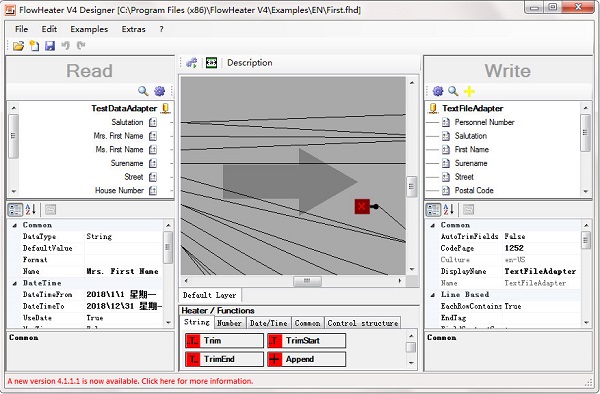The image size is (600, 394).
Task: Select the First Name field in Write list
Action: click(x=471, y=150)
